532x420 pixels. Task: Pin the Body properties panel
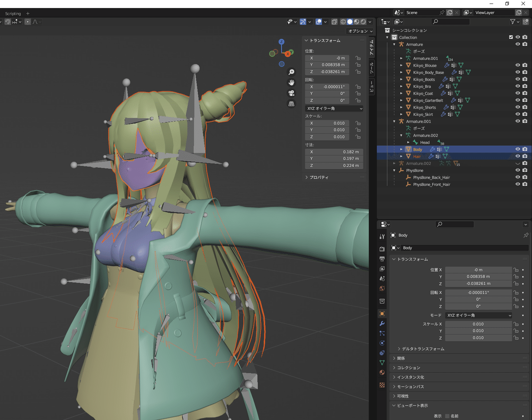[x=526, y=235]
